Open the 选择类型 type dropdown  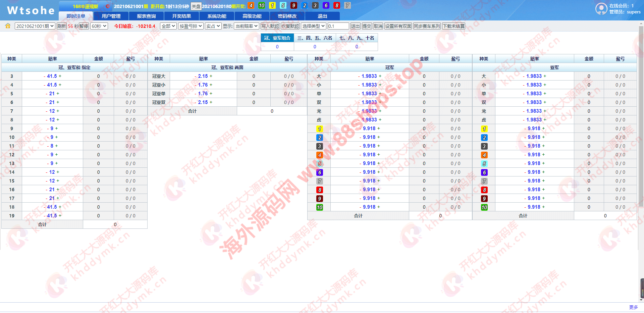click(313, 26)
